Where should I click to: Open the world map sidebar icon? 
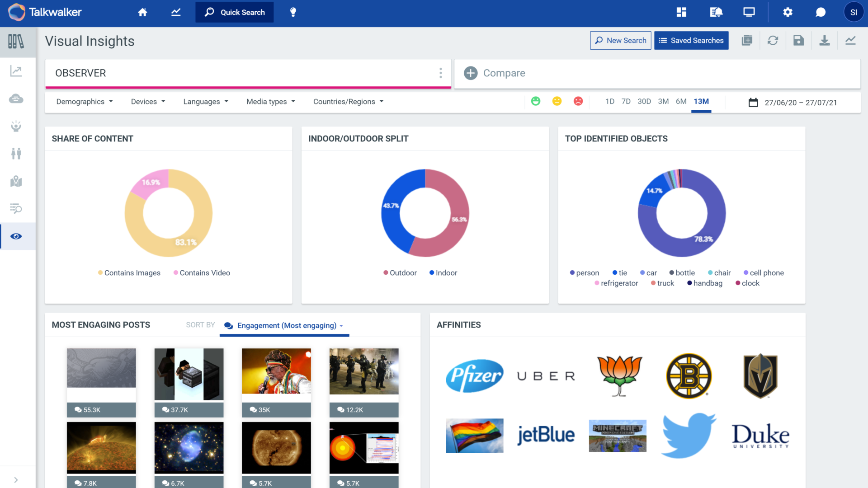coord(16,181)
